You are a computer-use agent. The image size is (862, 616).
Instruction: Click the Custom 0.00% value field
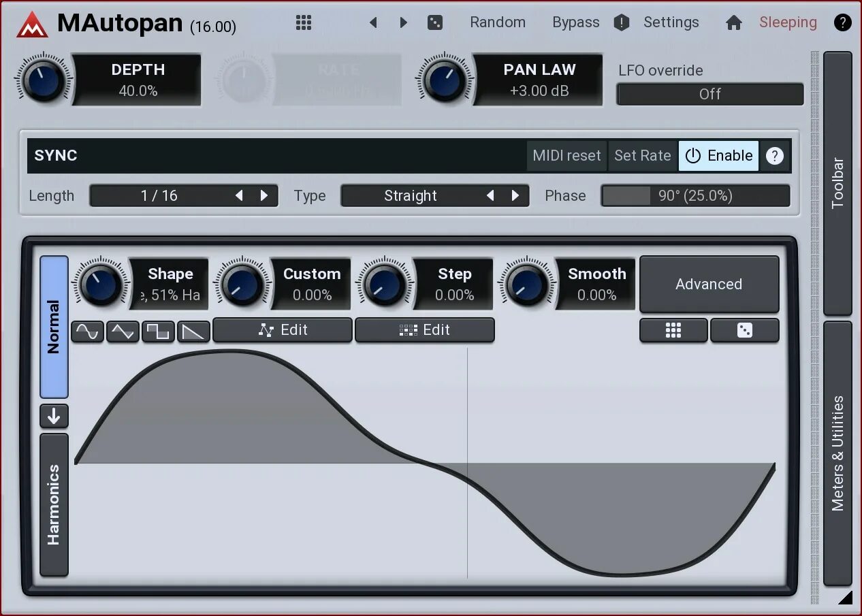(312, 284)
